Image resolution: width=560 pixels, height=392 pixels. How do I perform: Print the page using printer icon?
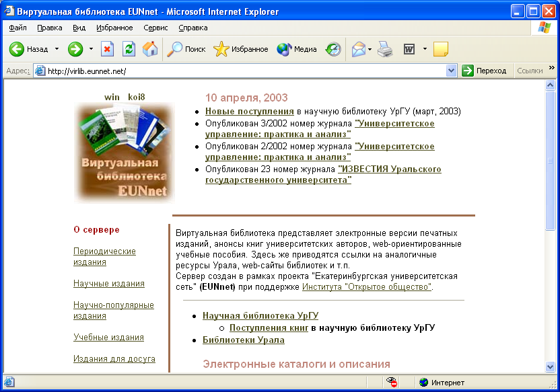pyautogui.click(x=385, y=49)
